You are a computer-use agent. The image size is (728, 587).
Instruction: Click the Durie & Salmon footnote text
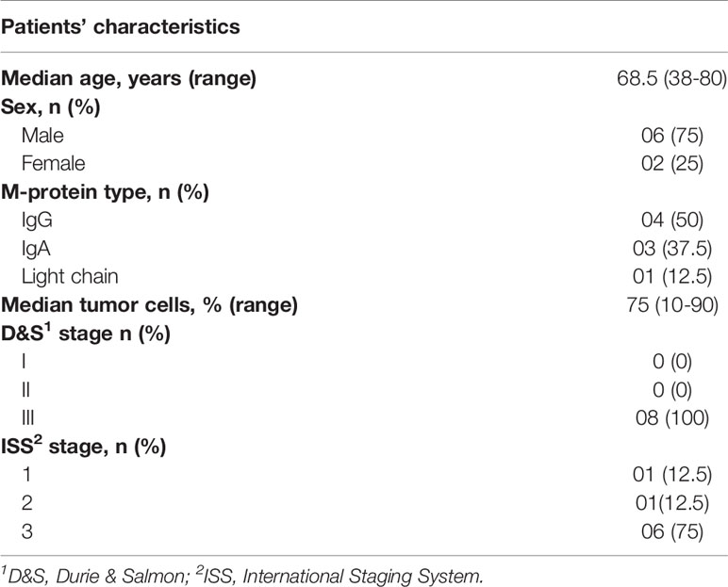93,577
